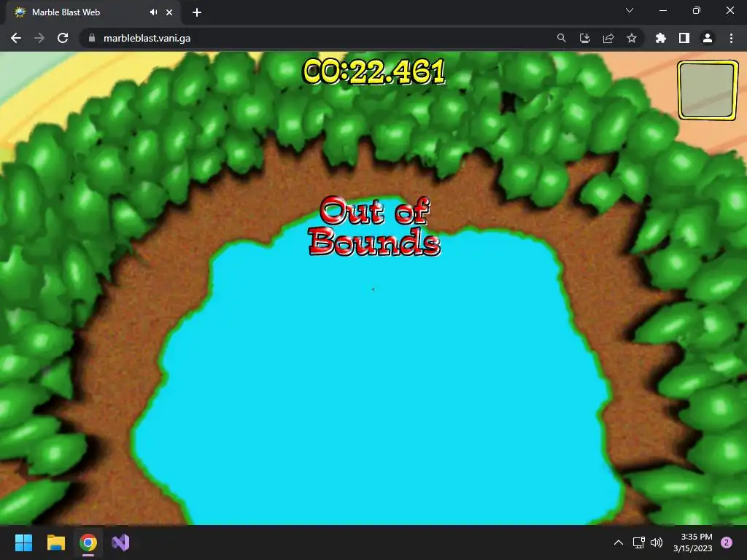Click the game timer 00:22.461
This screenshot has width=747, height=560.
[374, 71]
